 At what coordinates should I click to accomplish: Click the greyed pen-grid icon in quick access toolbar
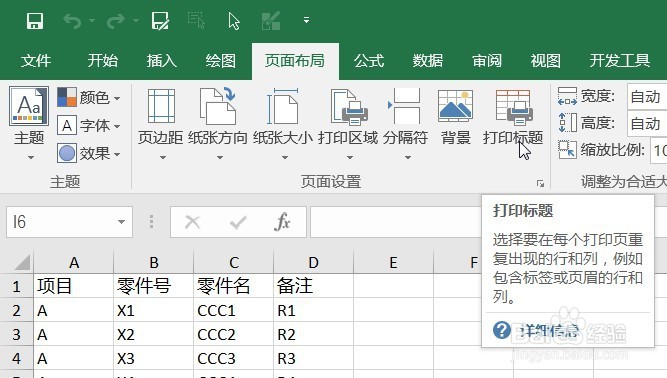[271, 20]
